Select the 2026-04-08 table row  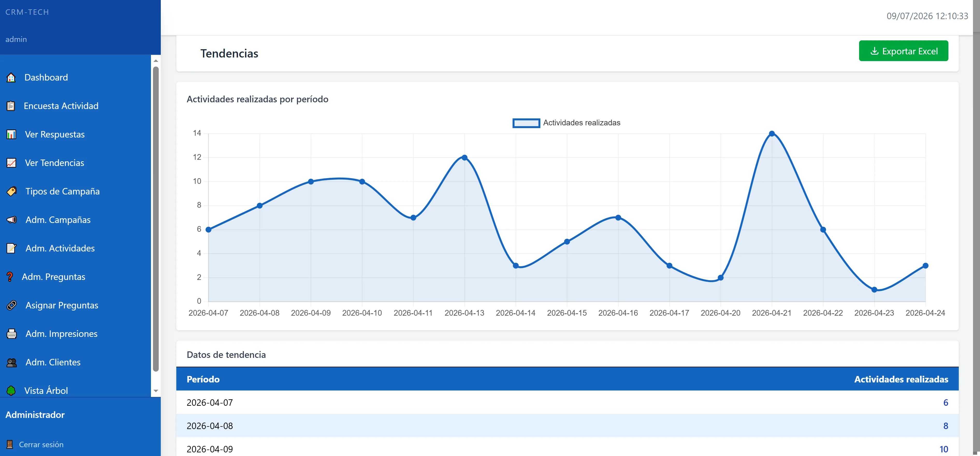point(567,426)
